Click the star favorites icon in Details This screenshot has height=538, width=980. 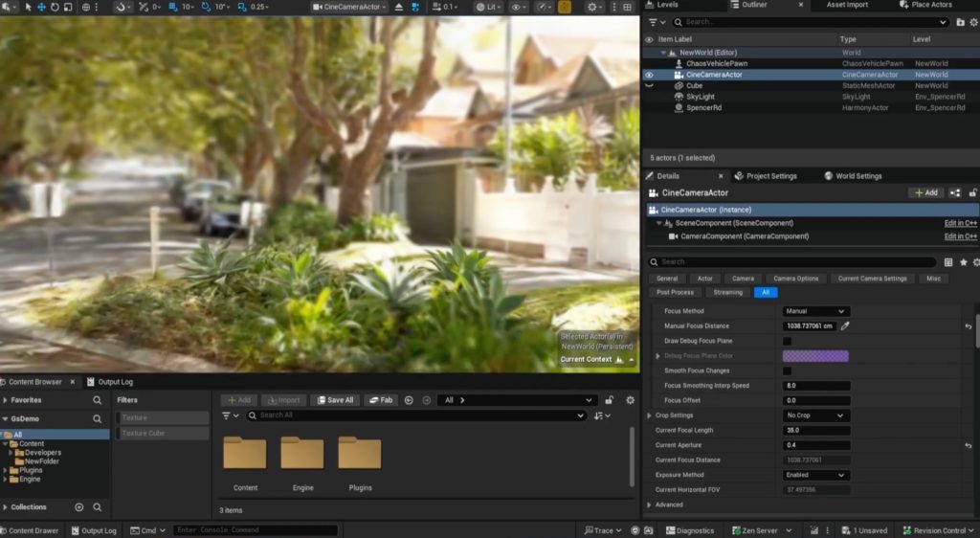click(963, 261)
